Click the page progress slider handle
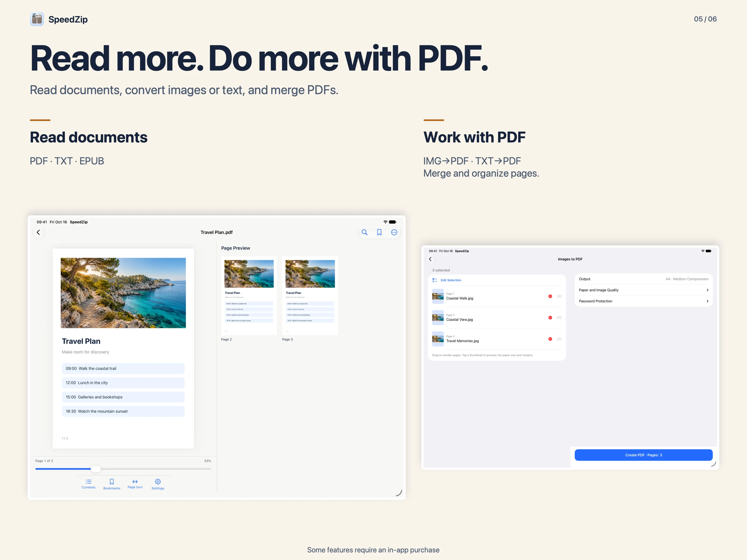 point(96,469)
